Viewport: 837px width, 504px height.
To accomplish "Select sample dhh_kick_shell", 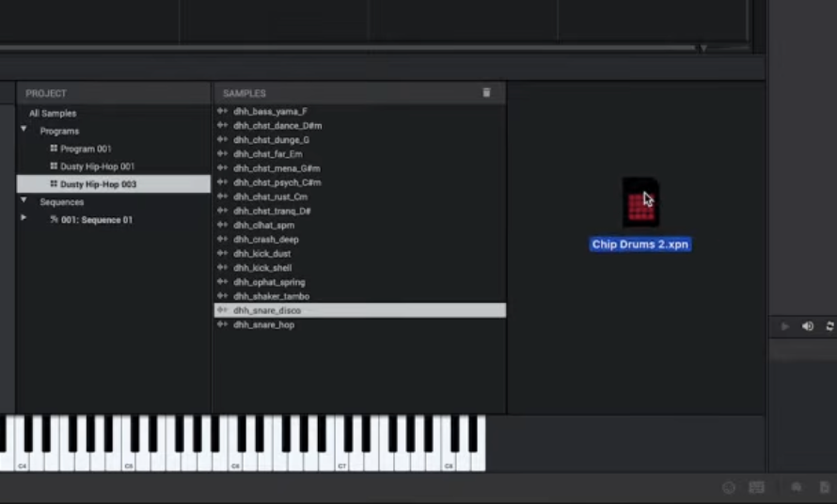I will click(x=262, y=268).
